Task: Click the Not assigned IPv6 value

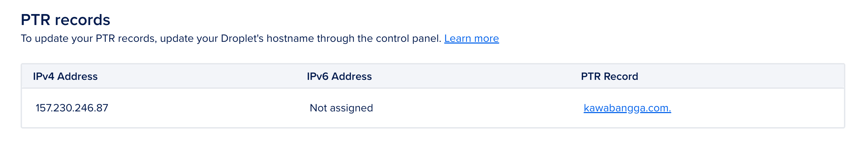Action: coord(341,108)
